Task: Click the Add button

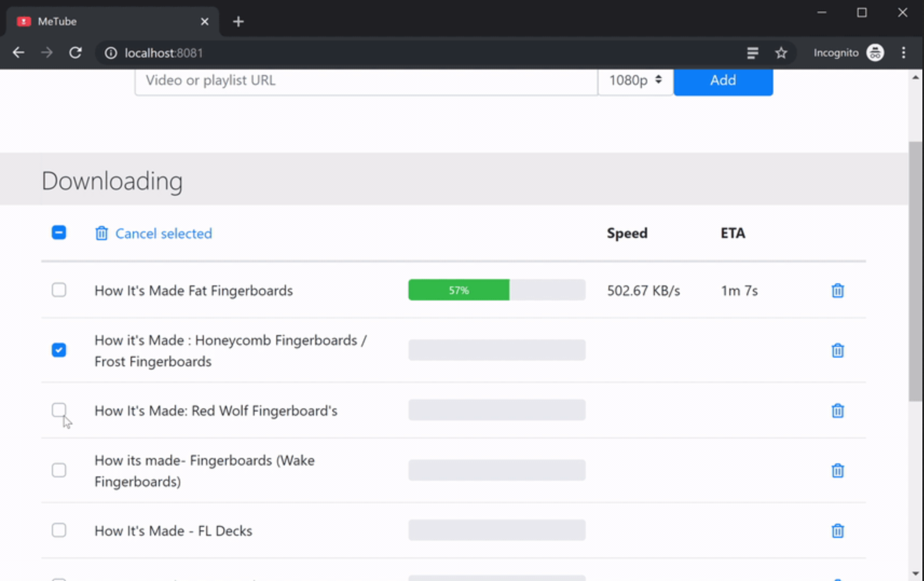Action: (723, 80)
